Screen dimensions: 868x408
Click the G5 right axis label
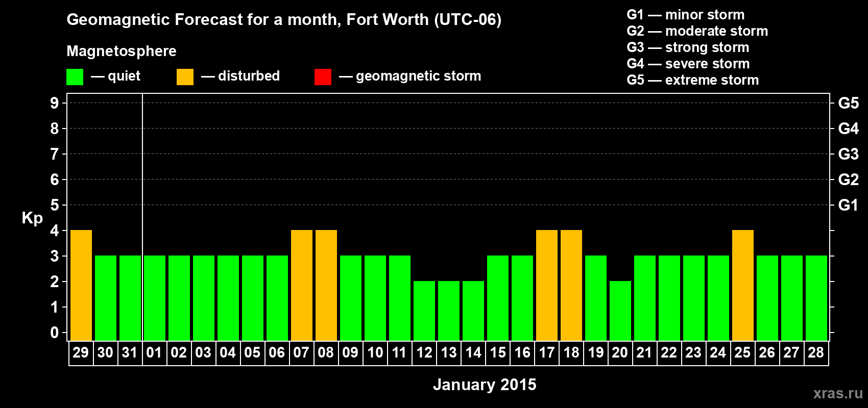point(849,103)
